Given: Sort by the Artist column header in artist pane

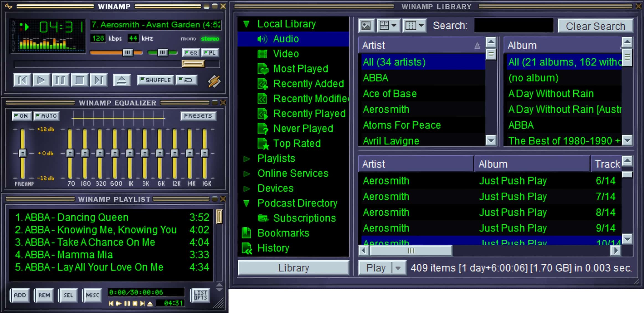Looking at the screenshot, I should point(422,45).
